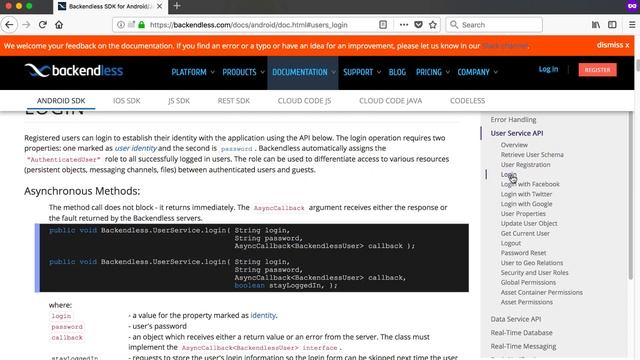The height and width of the screenshot is (360, 640).
Task: Expand the Pricing dropdown menu
Action: pos(432,72)
